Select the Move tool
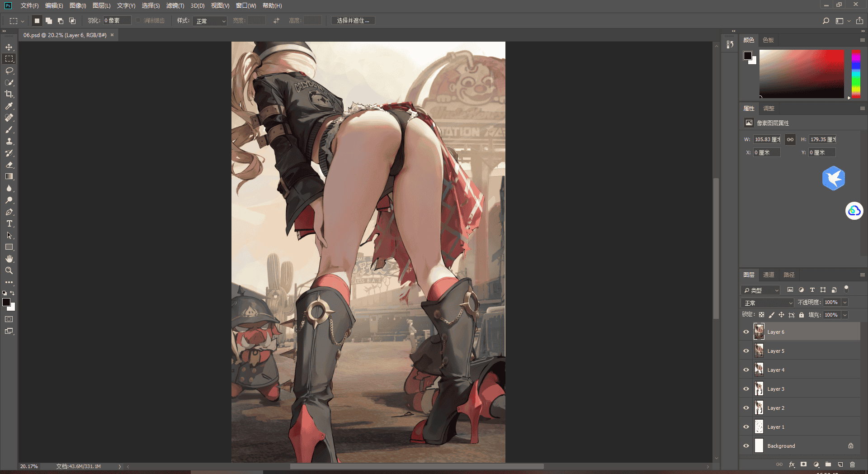Screen dimensions: 868x474 pos(9,47)
